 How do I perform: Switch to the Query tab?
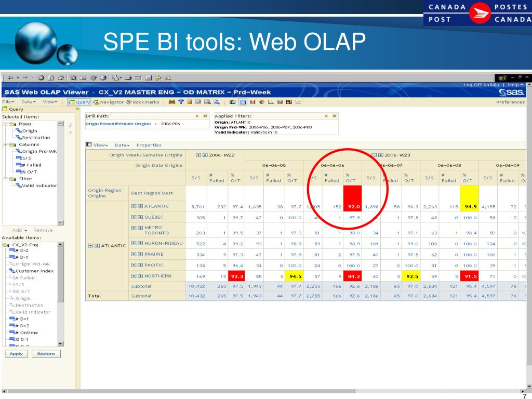(x=79, y=102)
